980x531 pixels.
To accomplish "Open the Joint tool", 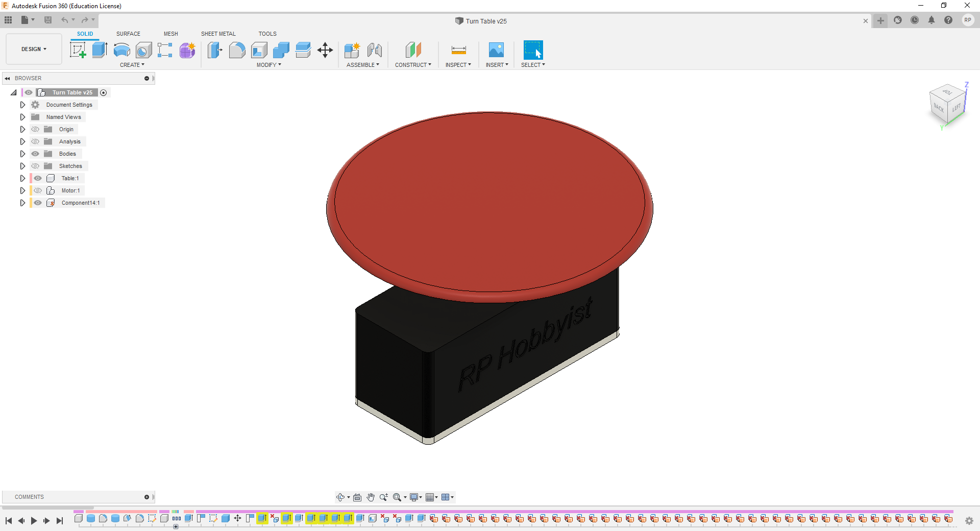I will click(375, 50).
